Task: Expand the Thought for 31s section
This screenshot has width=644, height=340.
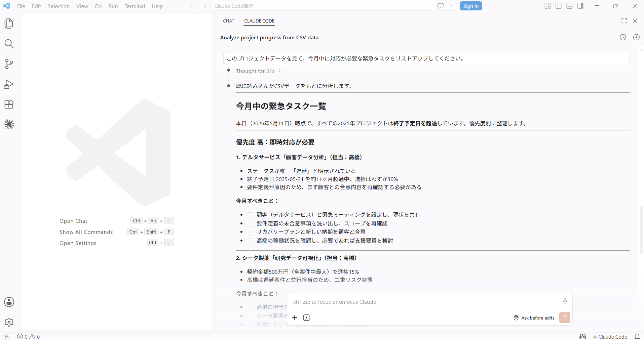Action: click(x=258, y=71)
